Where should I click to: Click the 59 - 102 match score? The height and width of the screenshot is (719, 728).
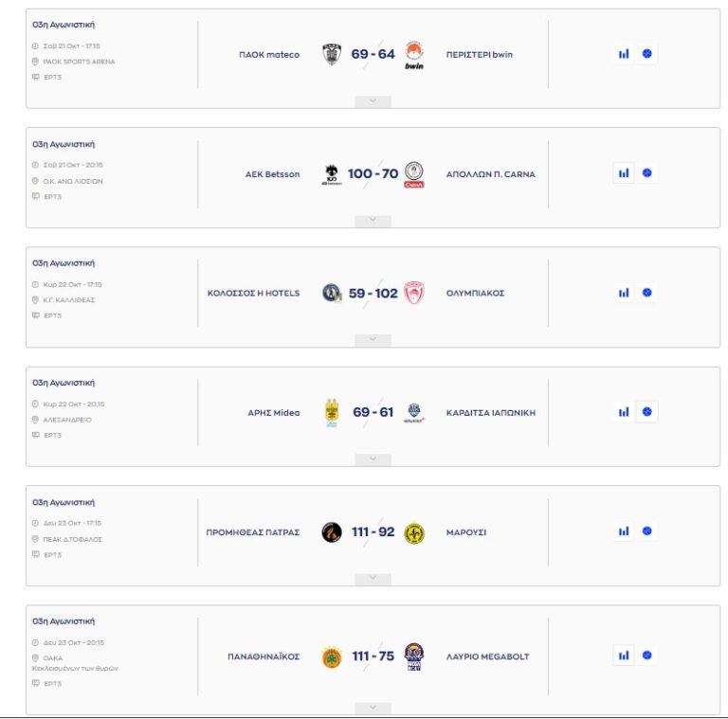[373, 294]
